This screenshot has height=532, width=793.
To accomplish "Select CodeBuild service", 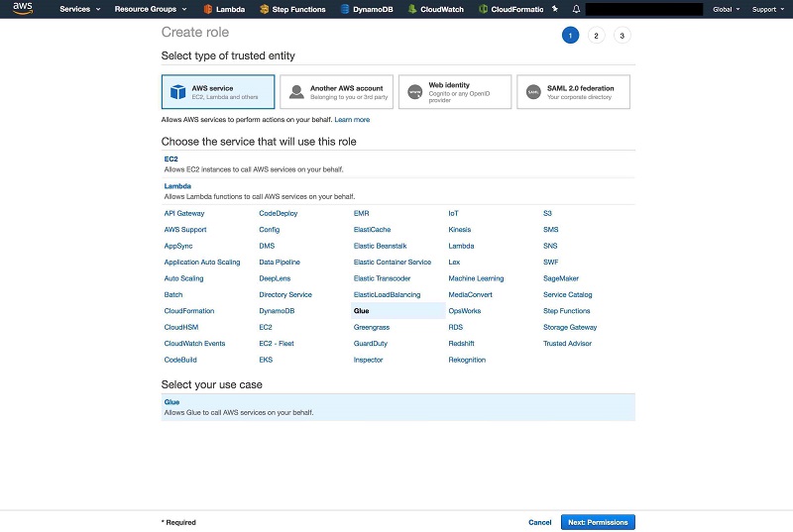I will pyautogui.click(x=180, y=360).
